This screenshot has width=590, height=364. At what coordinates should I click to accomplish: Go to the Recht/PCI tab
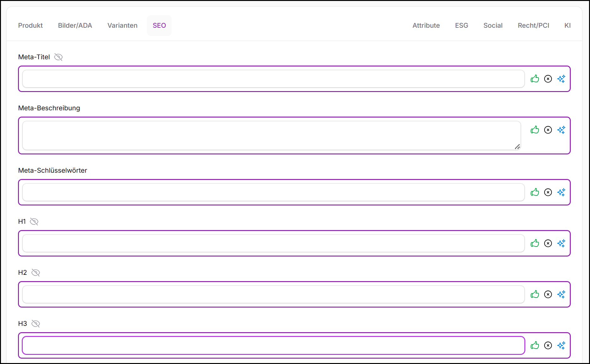[533, 26]
